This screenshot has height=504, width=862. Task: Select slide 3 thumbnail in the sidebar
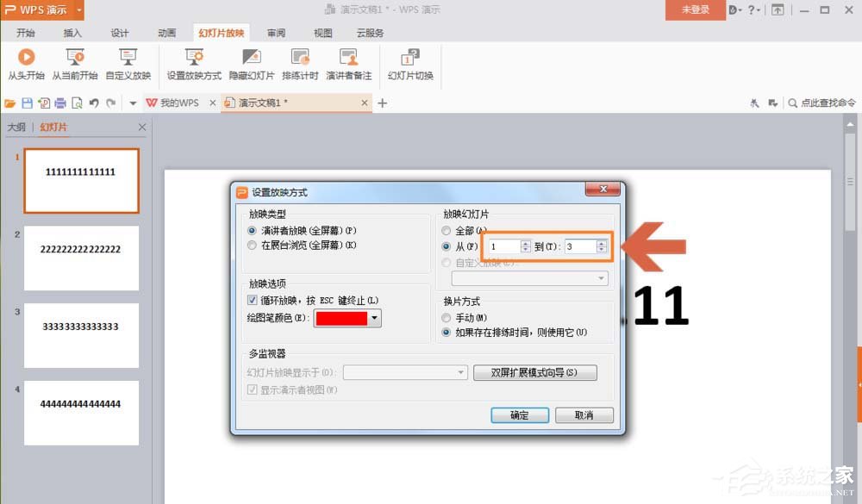click(81, 335)
